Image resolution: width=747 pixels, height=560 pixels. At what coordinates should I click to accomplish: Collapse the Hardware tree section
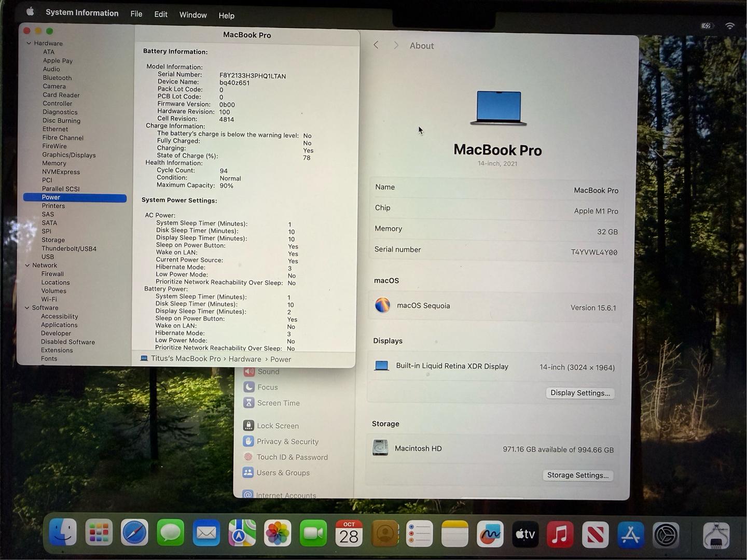(x=29, y=44)
